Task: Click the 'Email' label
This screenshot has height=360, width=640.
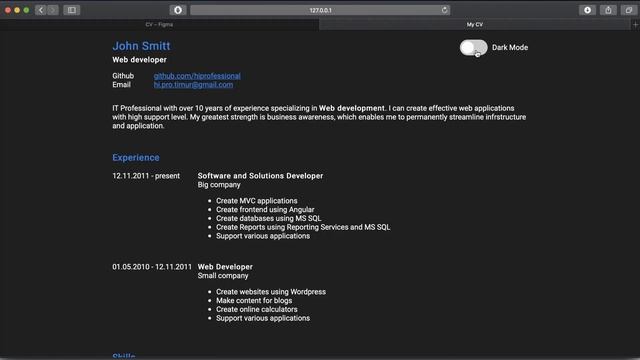Action: click(122, 84)
